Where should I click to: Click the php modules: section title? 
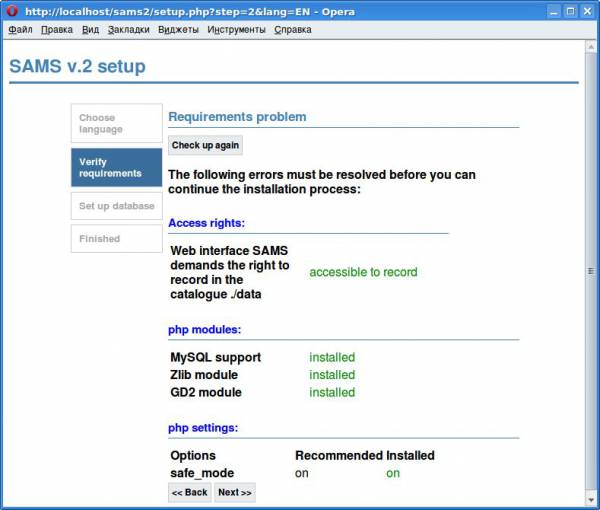pyautogui.click(x=205, y=329)
